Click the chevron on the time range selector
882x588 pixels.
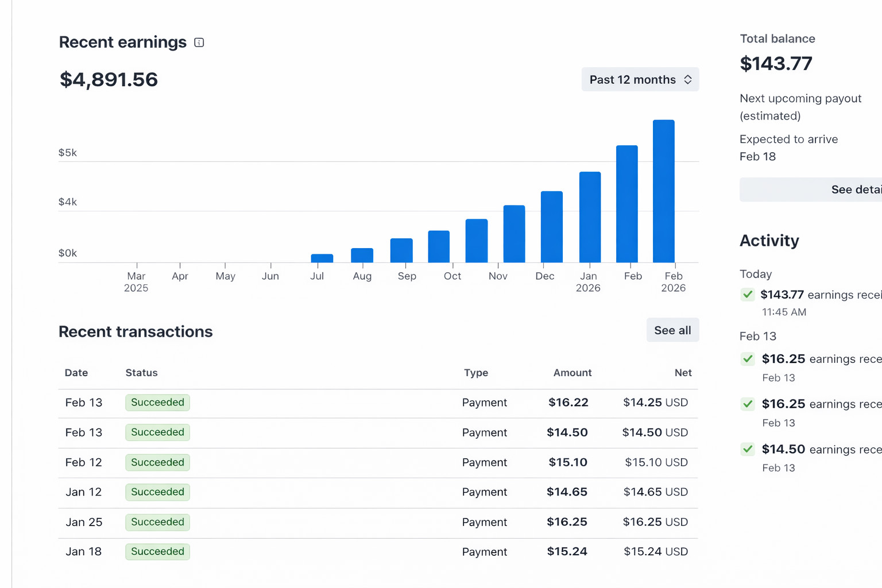pyautogui.click(x=687, y=79)
